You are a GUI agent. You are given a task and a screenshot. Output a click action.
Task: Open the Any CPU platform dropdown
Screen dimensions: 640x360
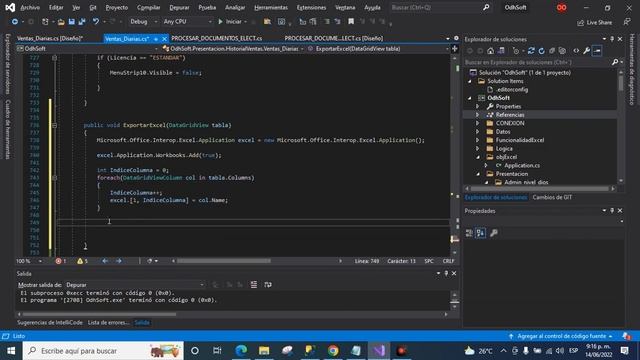[x=187, y=22]
